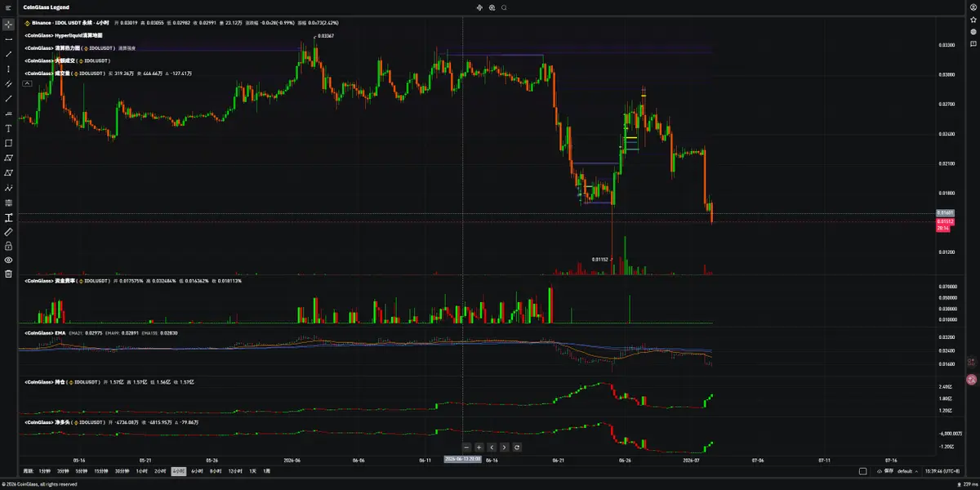Switch to the 2小时 timeframe
Image resolution: width=980 pixels, height=490 pixels.
click(x=159, y=471)
